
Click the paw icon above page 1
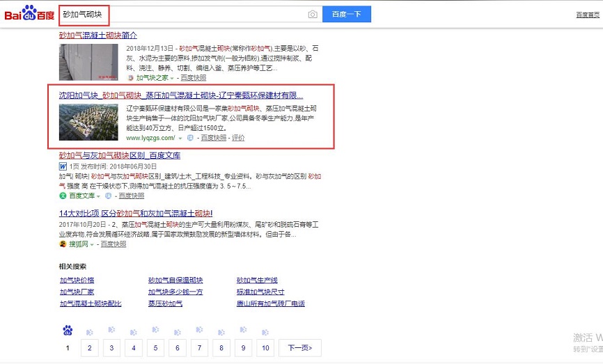[68, 330]
